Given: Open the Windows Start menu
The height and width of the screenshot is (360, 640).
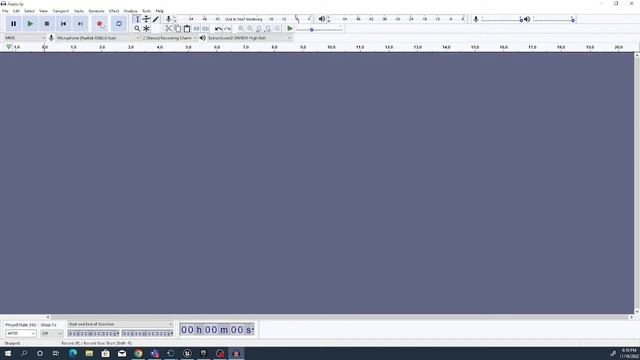Looking at the screenshot, I should click(8, 353).
